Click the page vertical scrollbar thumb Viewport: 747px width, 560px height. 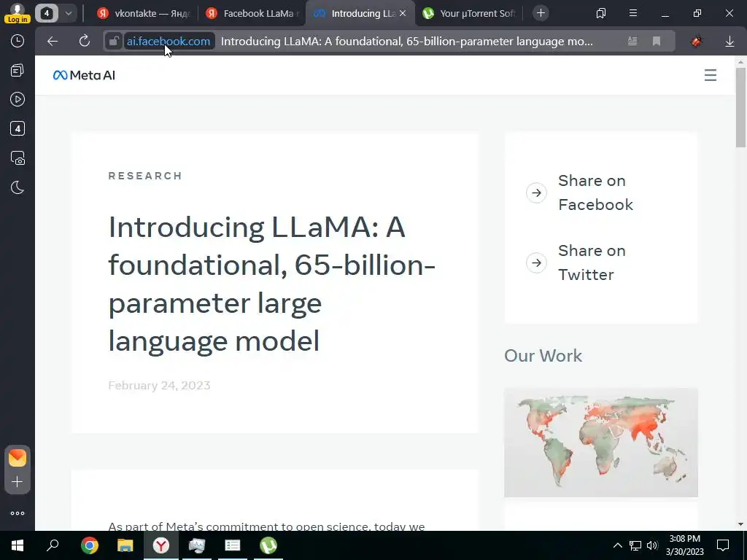[x=740, y=108]
